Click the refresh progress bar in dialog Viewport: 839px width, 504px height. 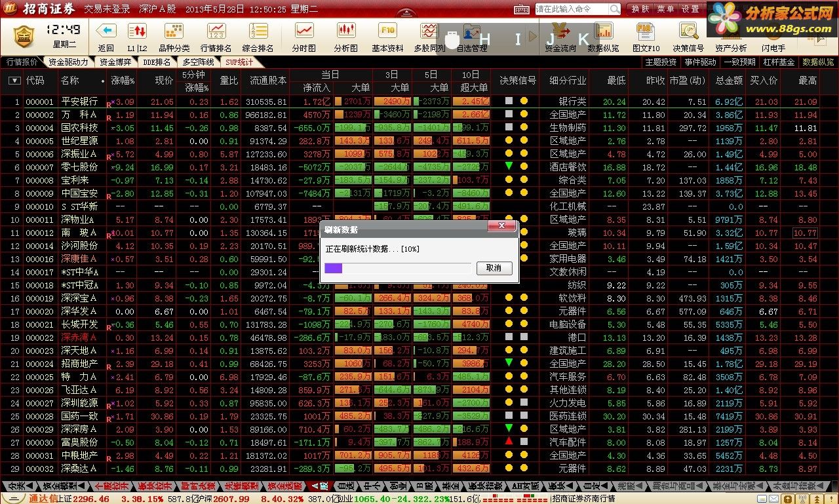pyautogui.click(x=398, y=268)
